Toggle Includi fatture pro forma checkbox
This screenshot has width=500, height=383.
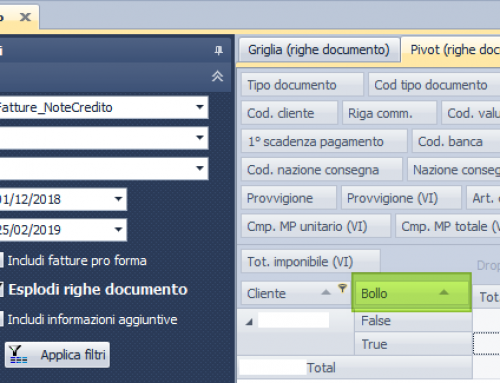pyautogui.click(x=1, y=260)
